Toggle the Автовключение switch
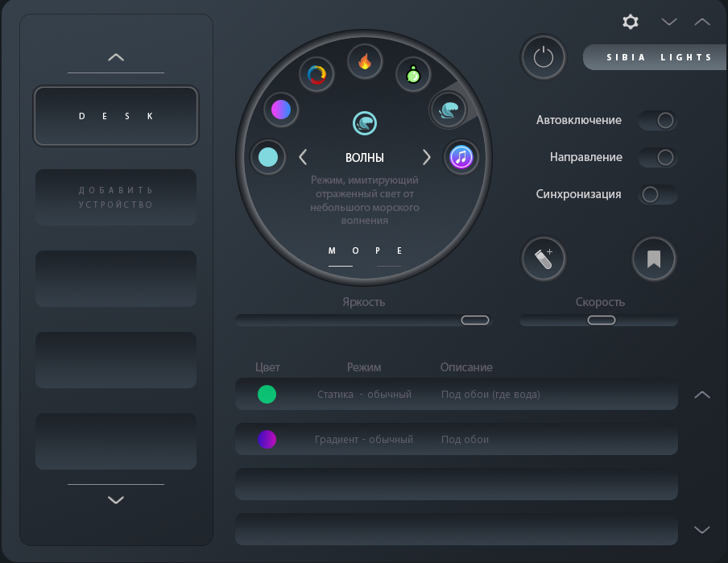This screenshot has width=728, height=563. 658,120
